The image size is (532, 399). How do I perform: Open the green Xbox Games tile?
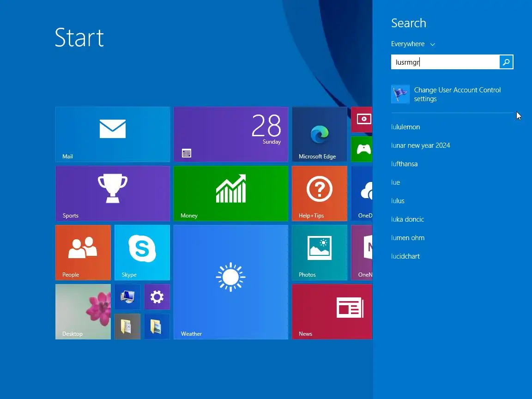[362, 149]
